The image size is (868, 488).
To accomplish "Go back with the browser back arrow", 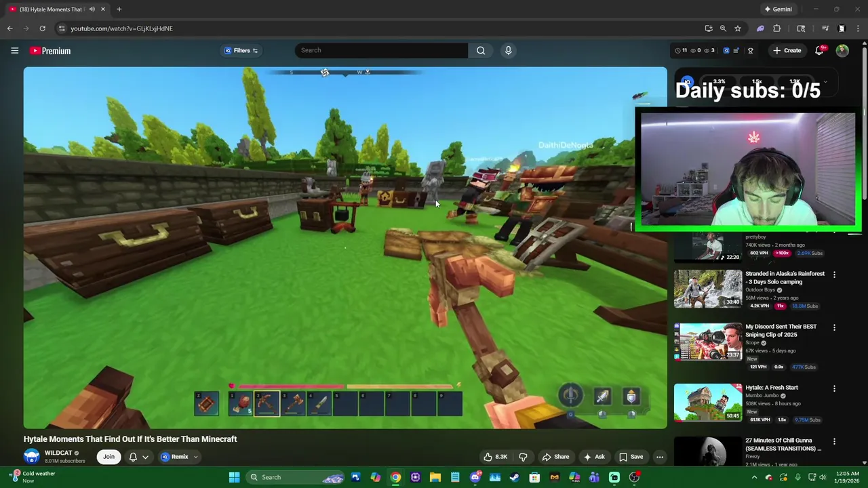I will tap(9, 28).
